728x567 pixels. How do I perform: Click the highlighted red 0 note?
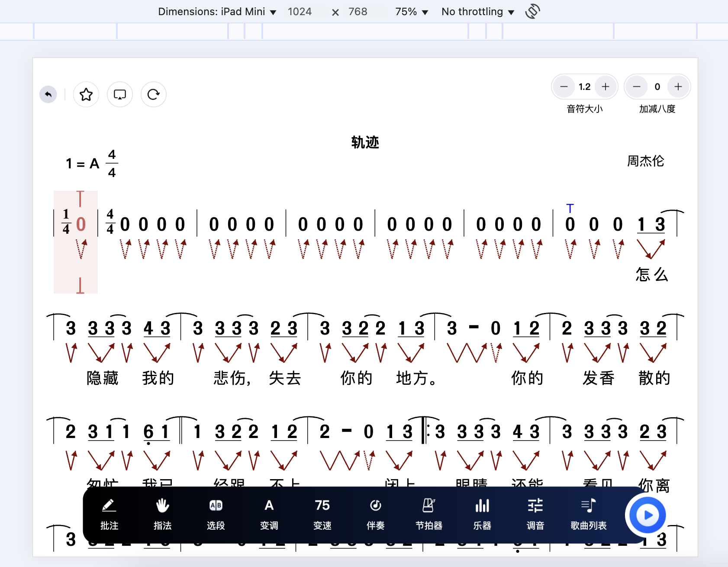(x=81, y=225)
